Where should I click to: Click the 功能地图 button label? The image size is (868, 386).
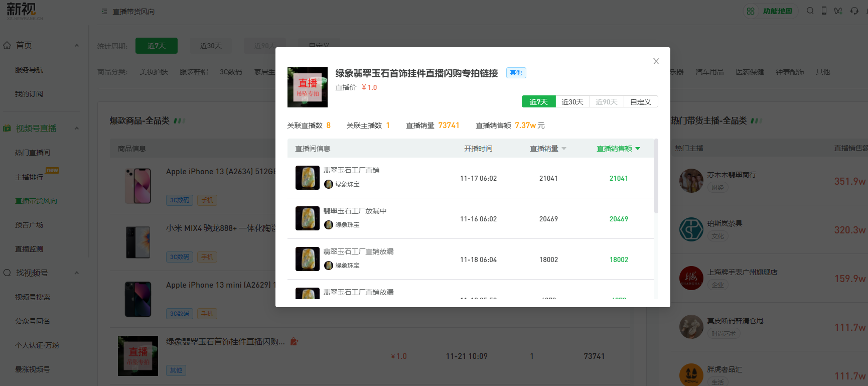tap(777, 11)
